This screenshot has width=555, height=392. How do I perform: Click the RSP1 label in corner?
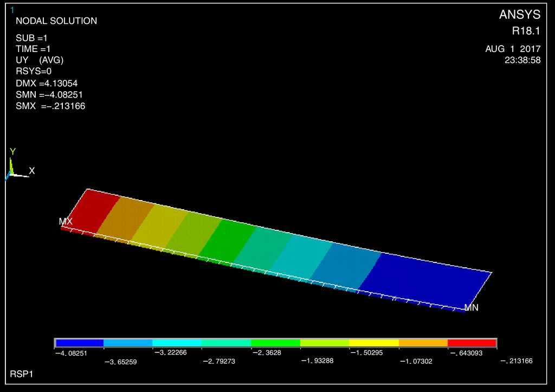tap(22, 375)
